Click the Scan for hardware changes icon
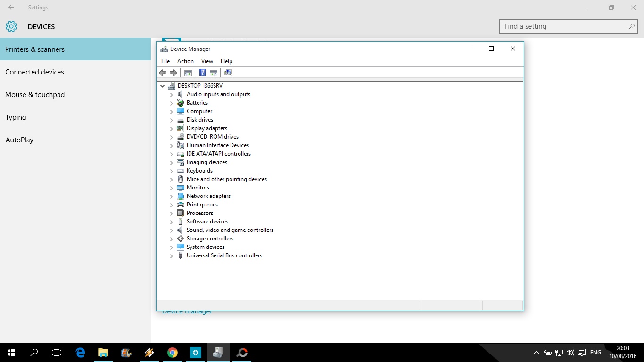Screen dimensions: 644x362 click(228, 73)
